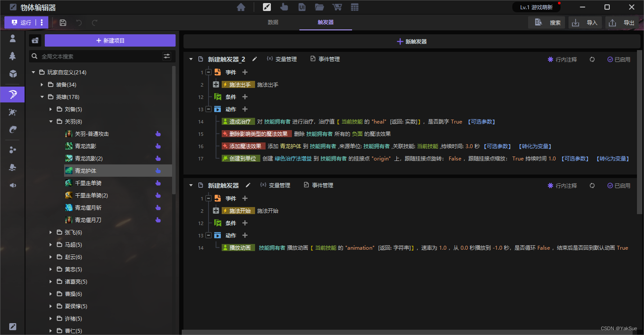644x335 pixels.
Task: Click the project tree vertical scrollbar
Action: (174, 130)
